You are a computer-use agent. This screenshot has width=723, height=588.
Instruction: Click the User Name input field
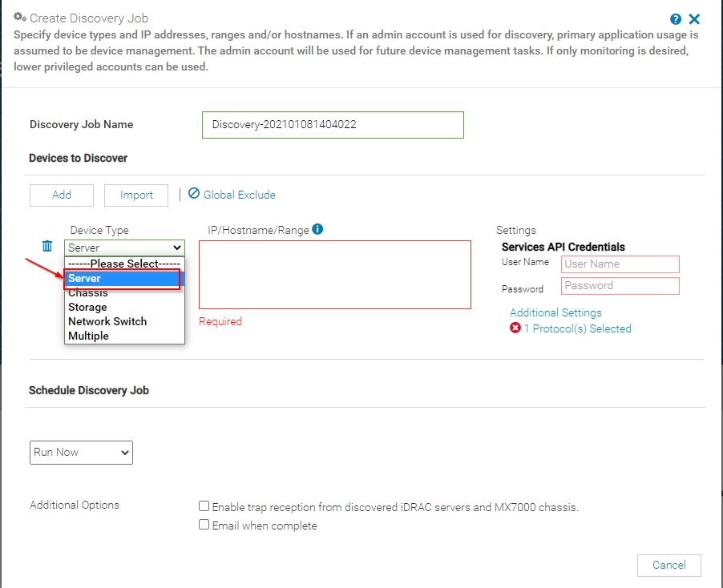[x=620, y=264]
